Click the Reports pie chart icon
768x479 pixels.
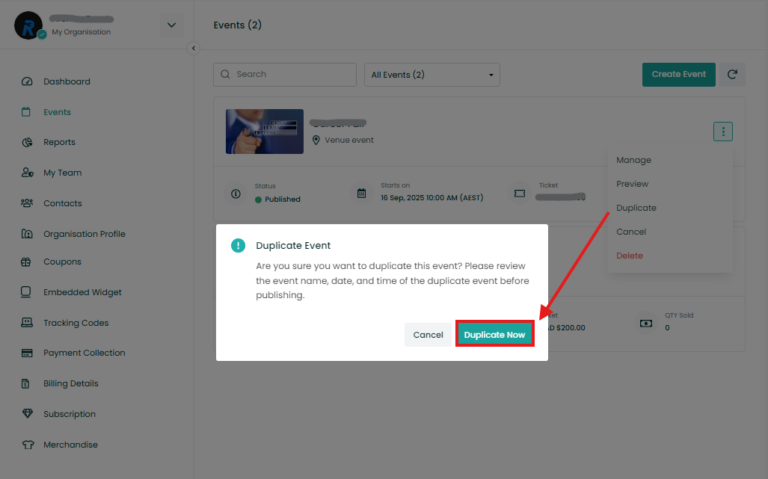[27, 143]
